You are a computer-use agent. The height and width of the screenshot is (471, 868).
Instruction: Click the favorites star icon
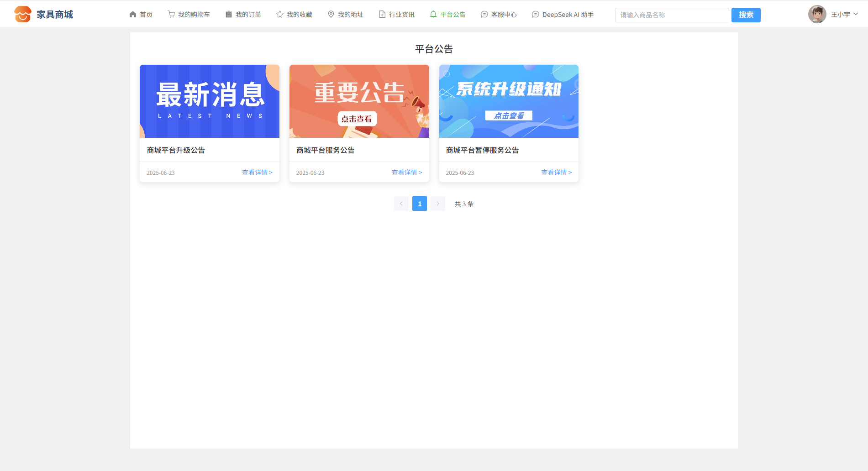pos(280,15)
